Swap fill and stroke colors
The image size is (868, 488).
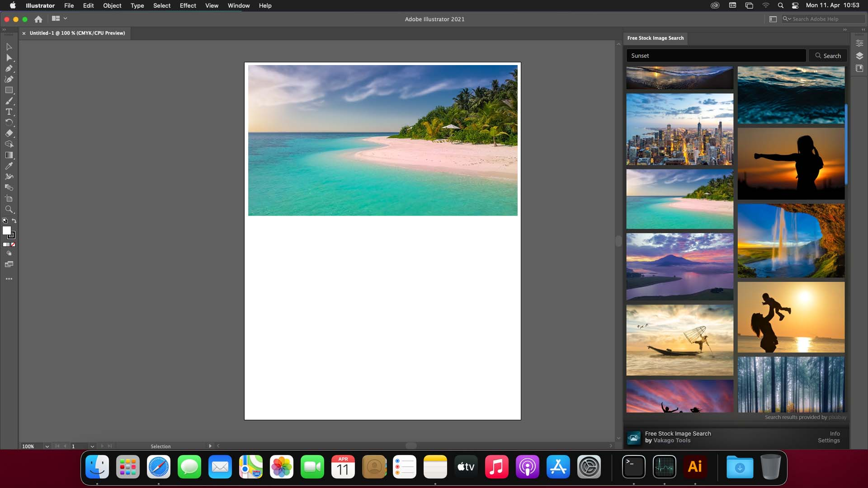14,221
